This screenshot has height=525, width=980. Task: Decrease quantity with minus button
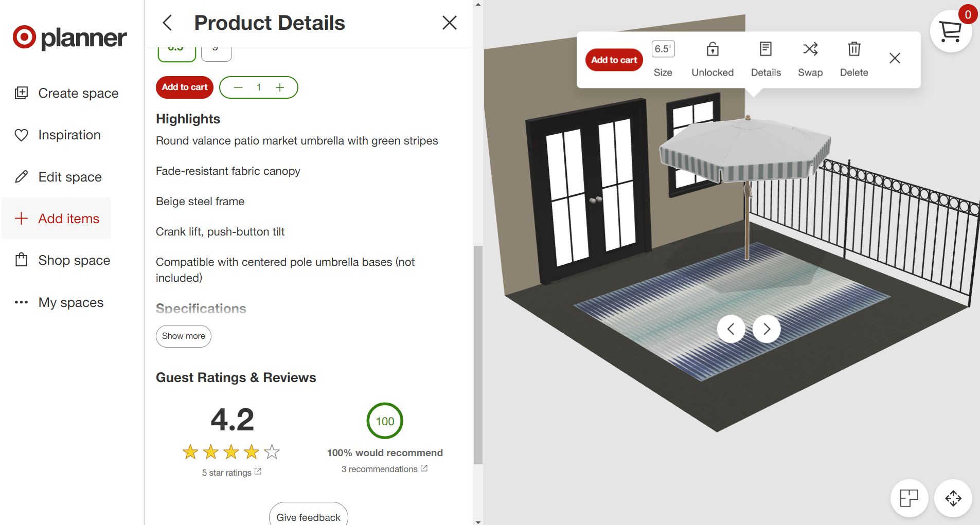tap(238, 87)
